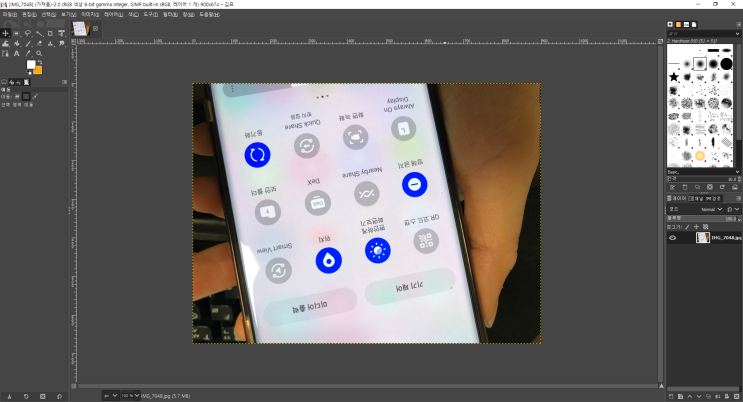The height and width of the screenshot is (402, 743).
Task: Select the Unified Transform tool
Action: pos(62,33)
